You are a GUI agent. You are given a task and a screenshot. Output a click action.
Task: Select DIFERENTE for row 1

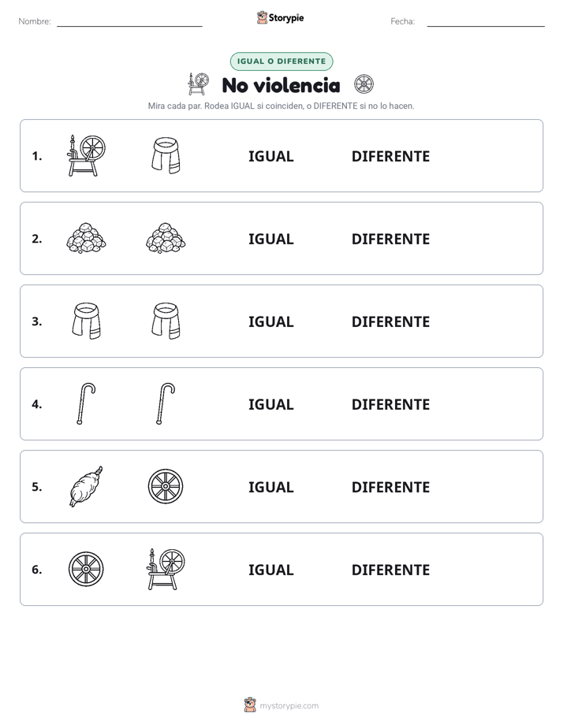[390, 156]
